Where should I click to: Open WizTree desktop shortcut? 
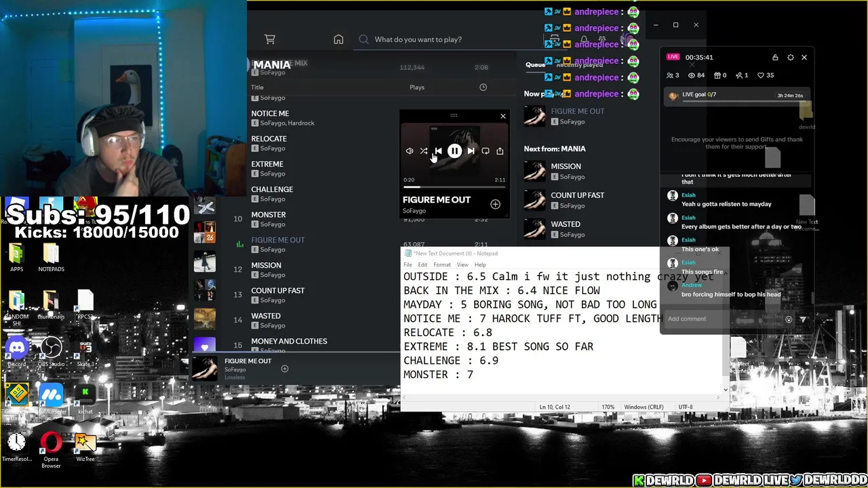click(85, 447)
